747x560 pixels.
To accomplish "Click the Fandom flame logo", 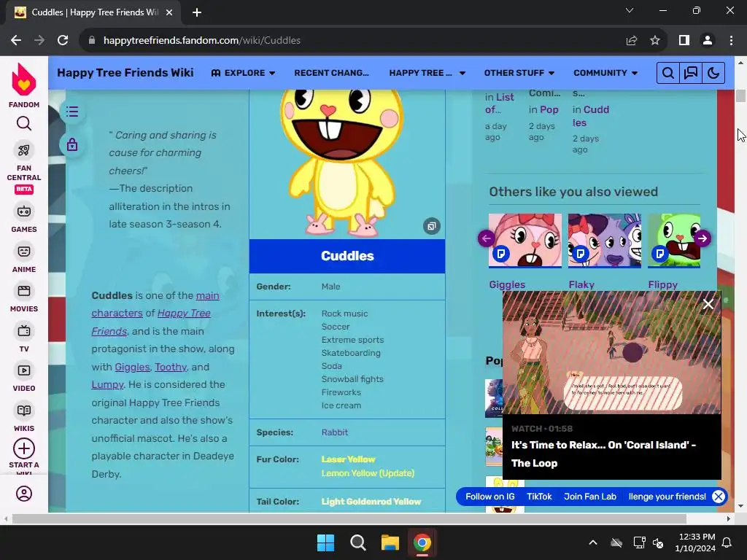I will point(24,79).
